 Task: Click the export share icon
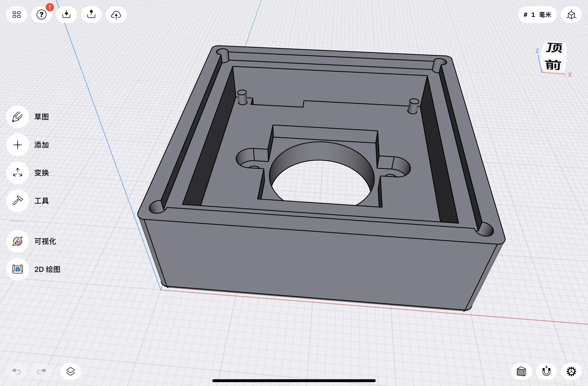point(91,15)
